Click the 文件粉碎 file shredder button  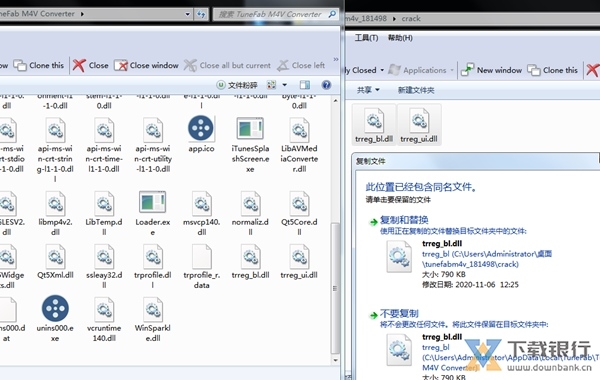pyautogui.click(x=237, y=85)
